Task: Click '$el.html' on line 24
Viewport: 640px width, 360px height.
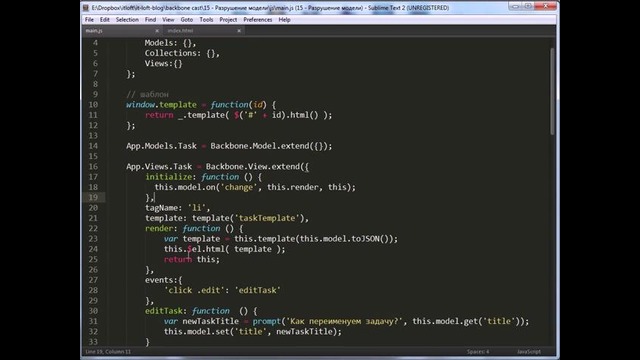Action: tap(206, 249)
